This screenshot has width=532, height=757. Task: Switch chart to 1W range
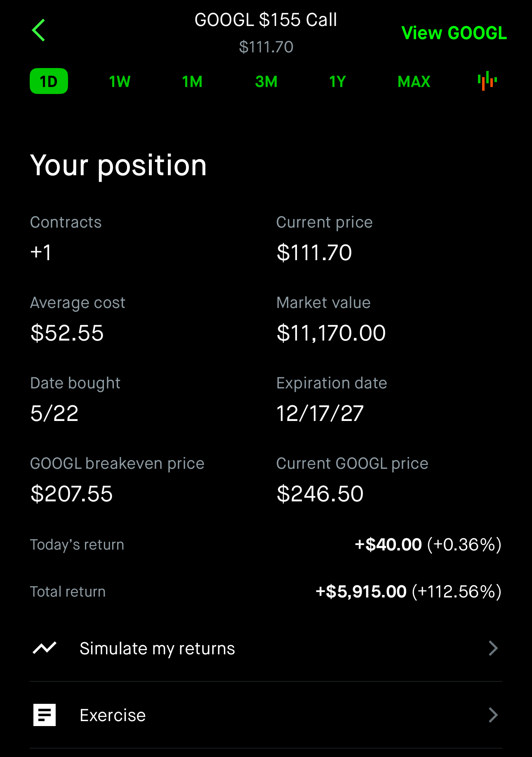click(x=120, y=82)
